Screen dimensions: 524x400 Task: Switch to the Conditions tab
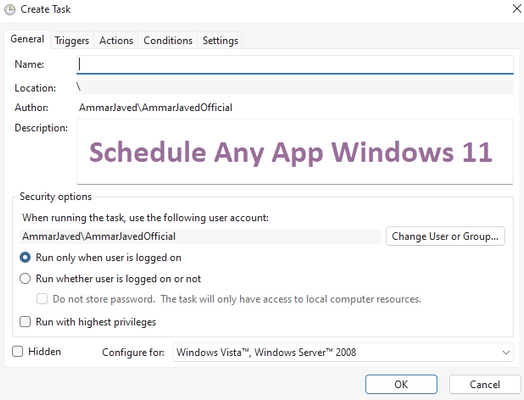coord(168,40)
